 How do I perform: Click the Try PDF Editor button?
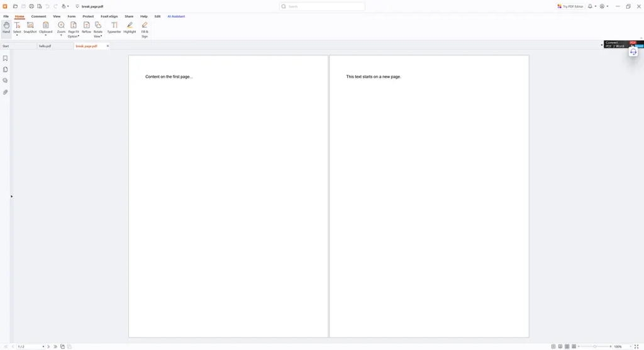(570, 6)
